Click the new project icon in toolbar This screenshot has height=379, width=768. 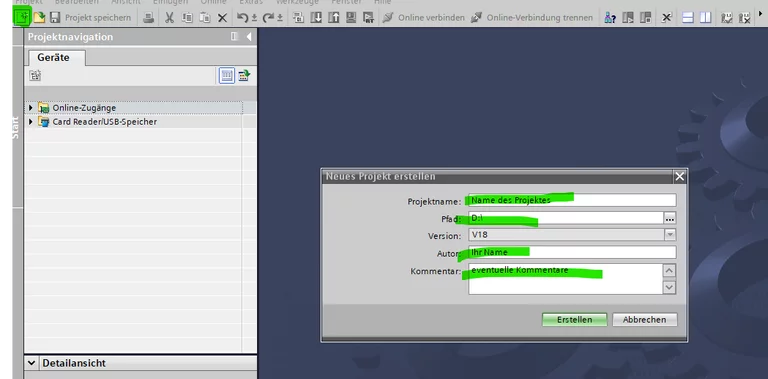point(22,18)
